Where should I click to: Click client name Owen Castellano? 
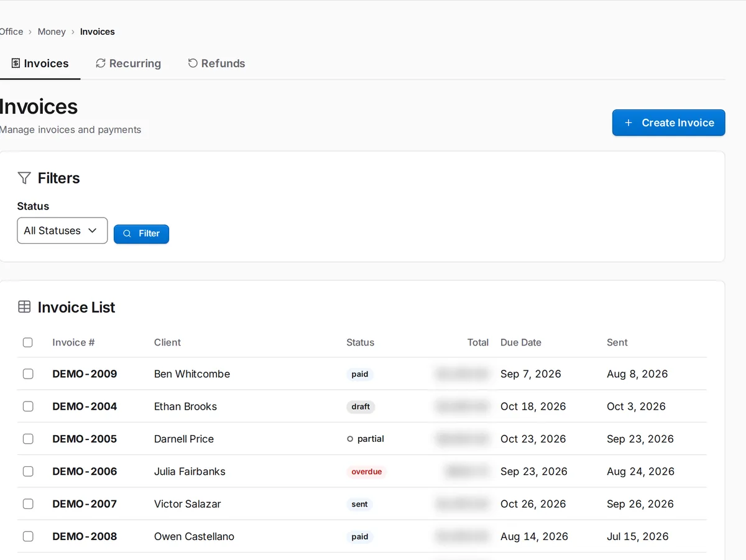(x=194, y=536)
